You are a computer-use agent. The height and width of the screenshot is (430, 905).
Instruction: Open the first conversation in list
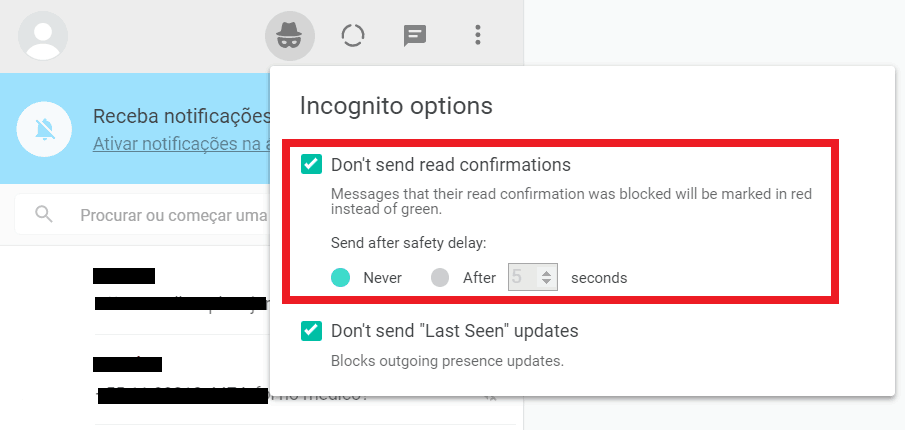click(x=306, y=290)
